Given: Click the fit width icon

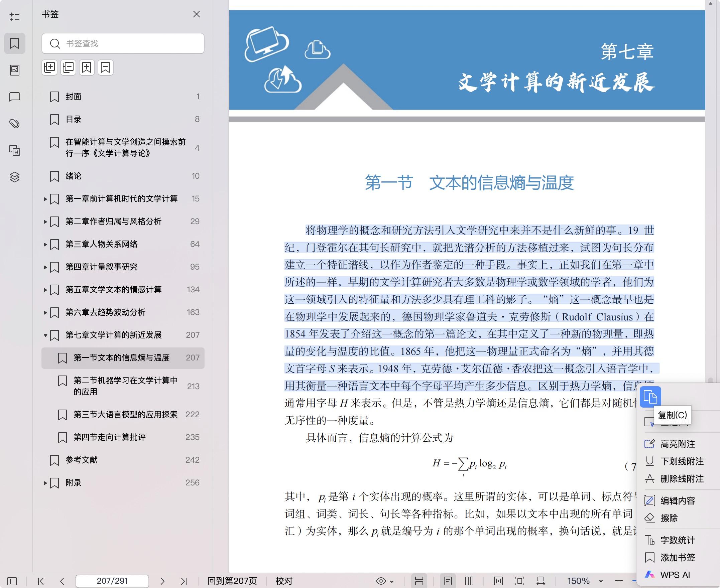Looking at the screenshot, I should click(x=541, y=581).
